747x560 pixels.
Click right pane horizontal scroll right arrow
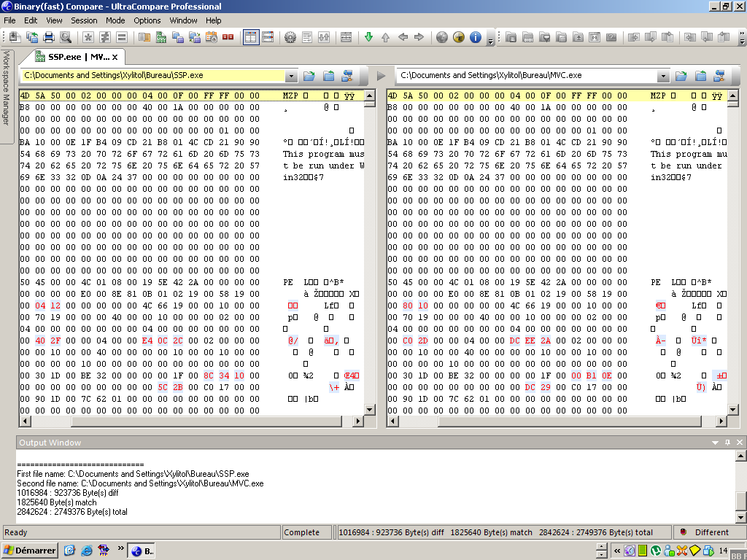click(x=721, y=421)
